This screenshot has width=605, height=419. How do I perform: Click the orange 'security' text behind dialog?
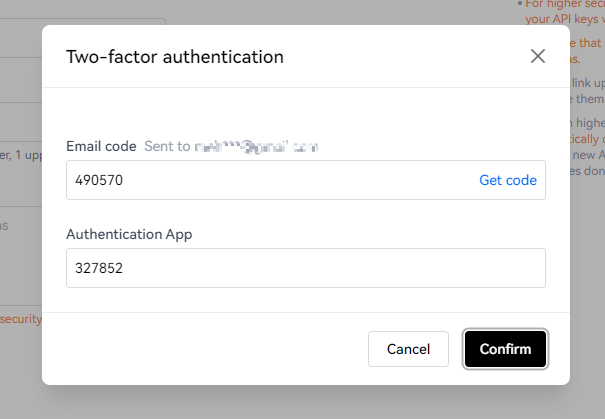pos(21,319)
